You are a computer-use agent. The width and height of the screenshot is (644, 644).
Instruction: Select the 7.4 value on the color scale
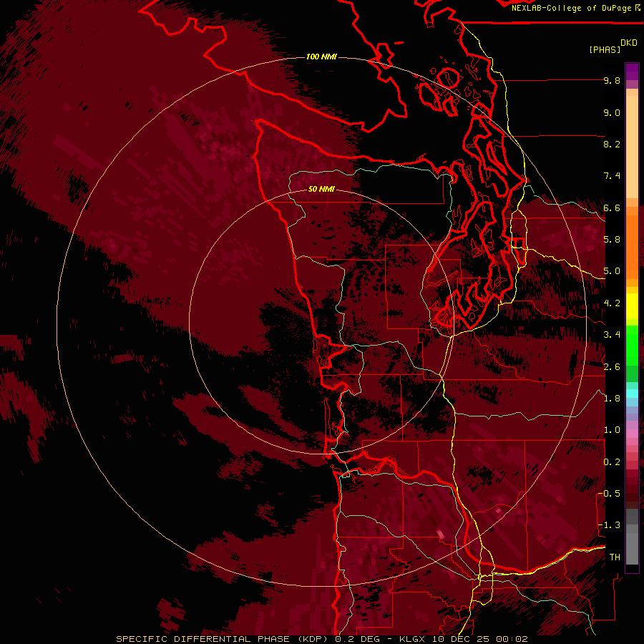point(612,176)
